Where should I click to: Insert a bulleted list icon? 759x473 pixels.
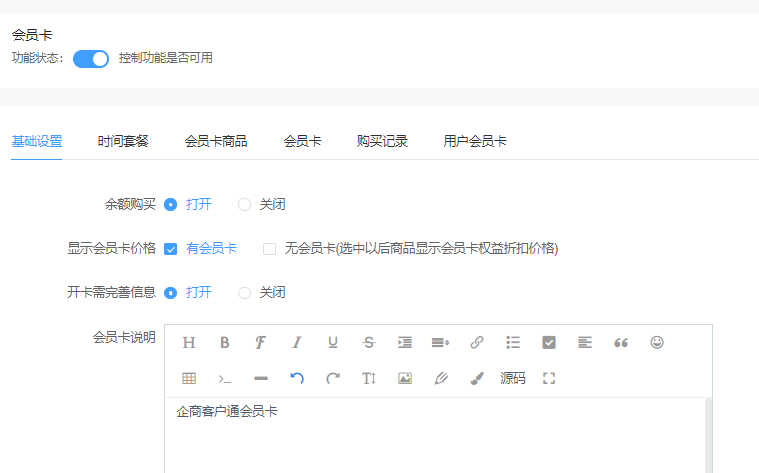[513, 343]
